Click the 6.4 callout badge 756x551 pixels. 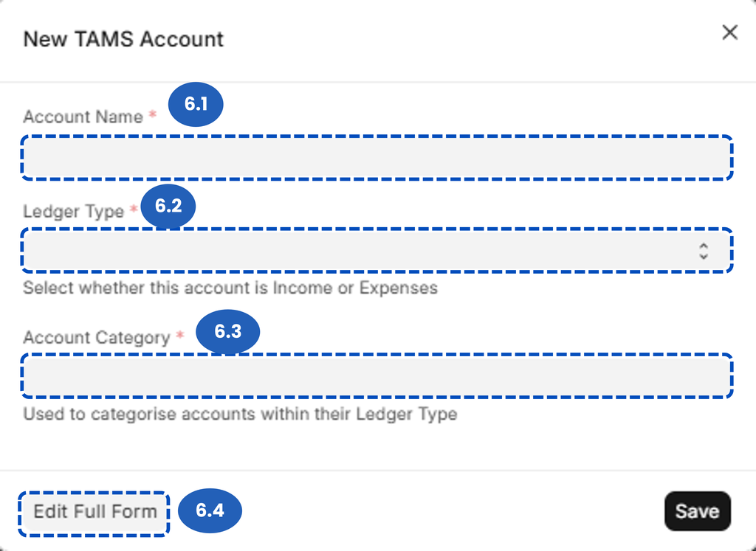click(x=210, y=510)
